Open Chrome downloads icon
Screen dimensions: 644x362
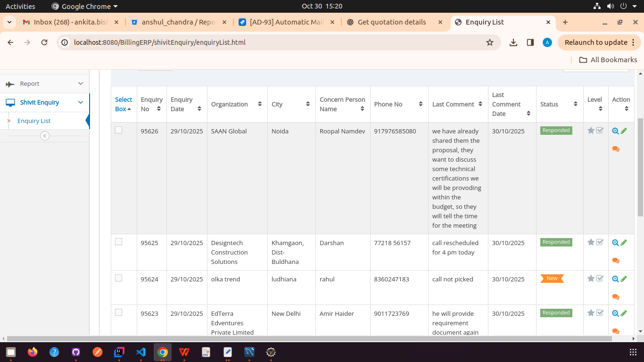(x=513, y=42)
